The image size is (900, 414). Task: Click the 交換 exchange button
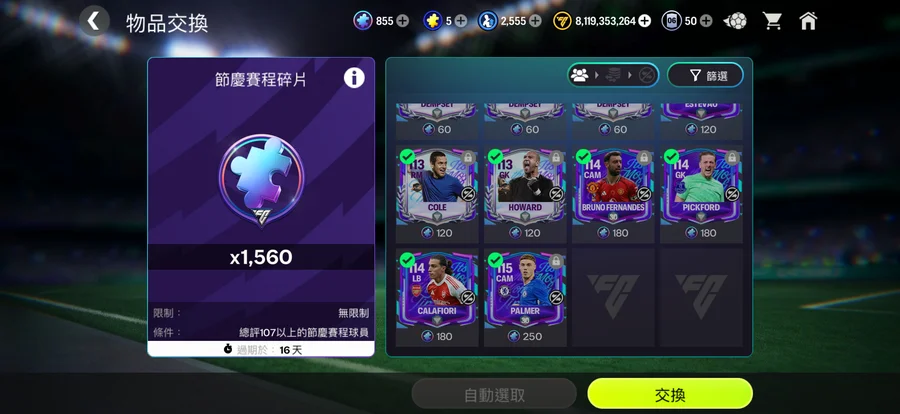coord(670,394)
